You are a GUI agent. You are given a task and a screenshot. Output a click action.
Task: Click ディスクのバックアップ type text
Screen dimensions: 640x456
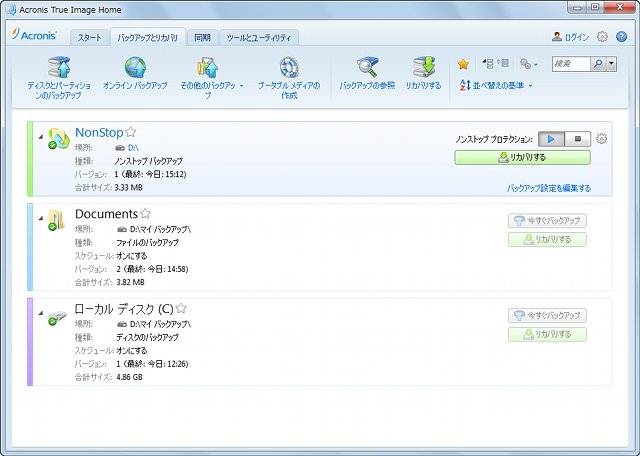(x=147, y=338)
